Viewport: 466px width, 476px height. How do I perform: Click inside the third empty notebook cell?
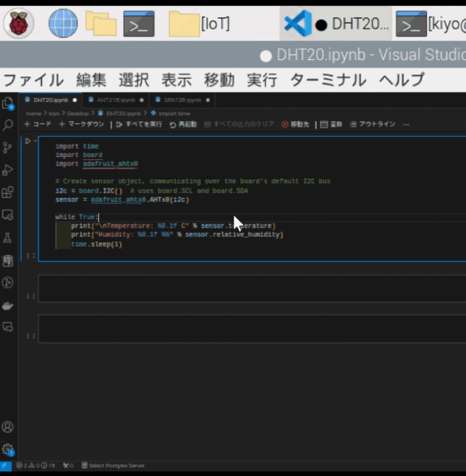click(252, 329)
